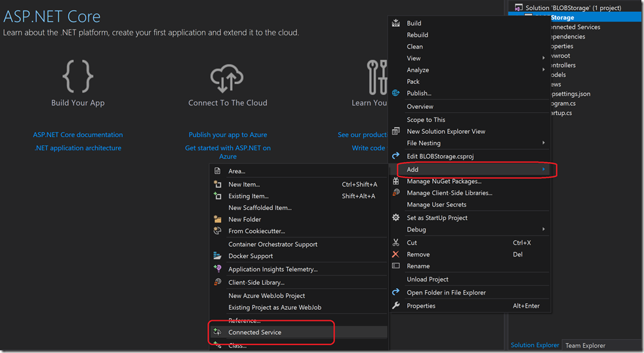Click the Manage Client-Side Libraries icon

point(396,192)
